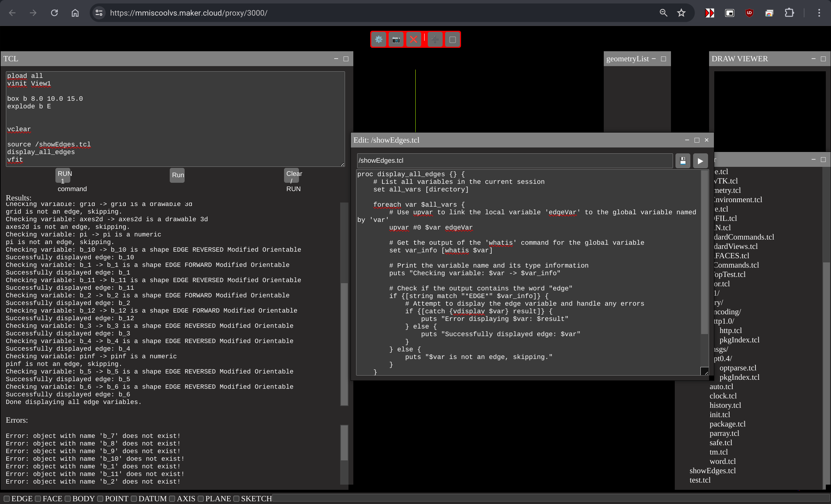Toggle the FACE checkbox

click(38, 498)
